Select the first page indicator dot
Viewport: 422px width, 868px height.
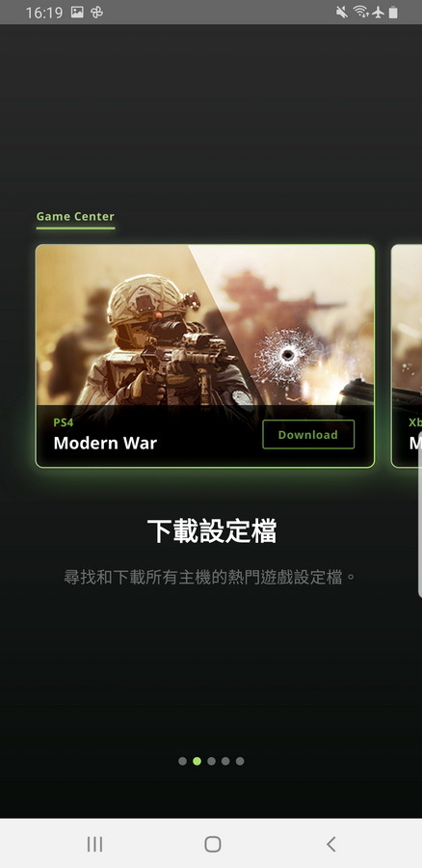(x=182, y=761)
